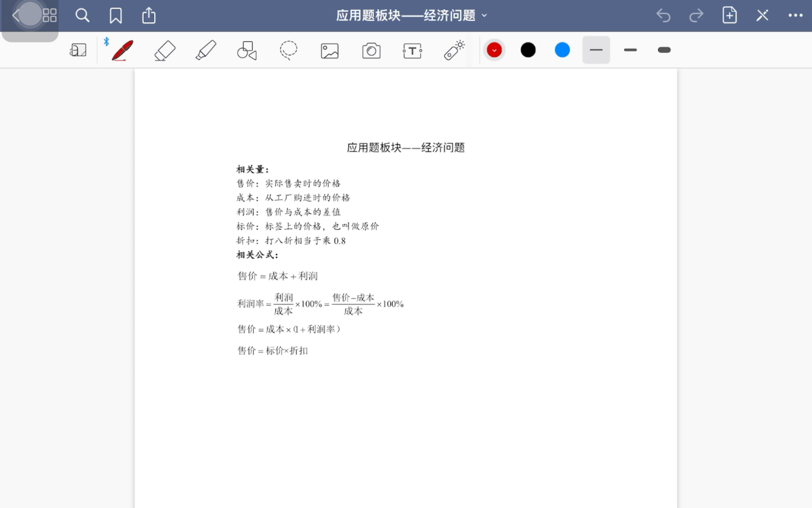
Task: Click the formula 售价＝成本＋利润
Action: [x=278, y=276]
